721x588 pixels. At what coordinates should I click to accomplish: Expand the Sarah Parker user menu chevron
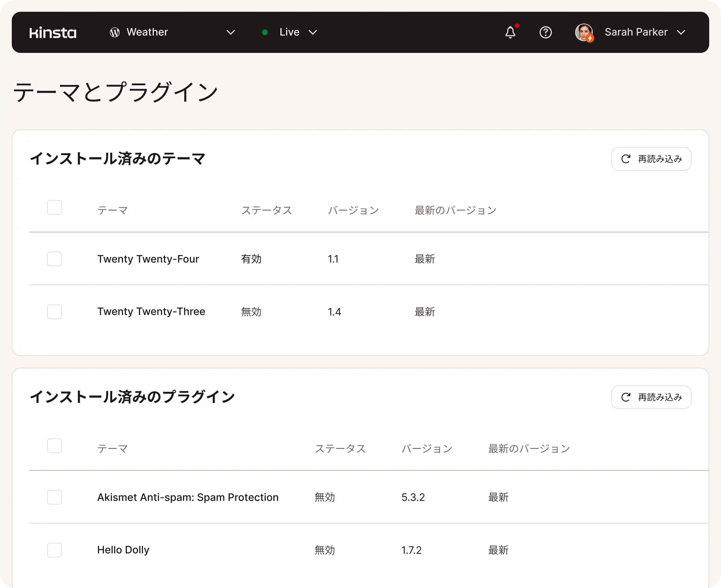pos(681,33)
